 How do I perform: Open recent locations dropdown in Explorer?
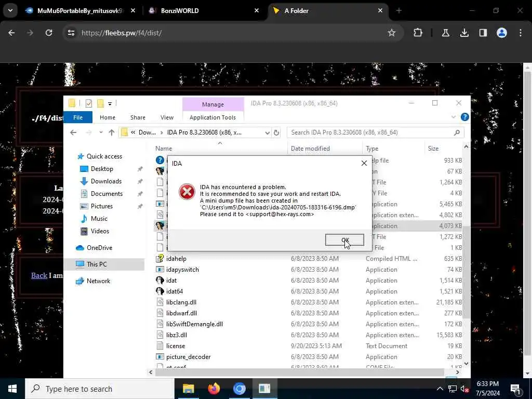pyautogui.click(x=101, y=132)
